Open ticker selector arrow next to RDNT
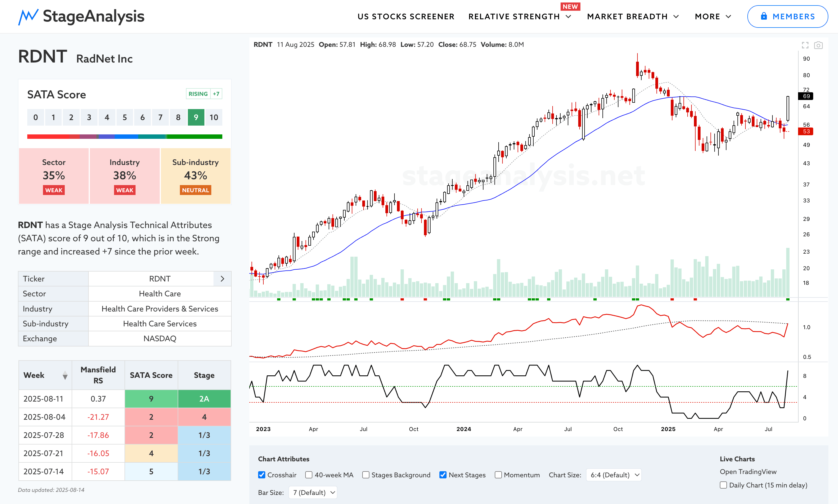This screenshot has width=838, height=504. [223, 279]
